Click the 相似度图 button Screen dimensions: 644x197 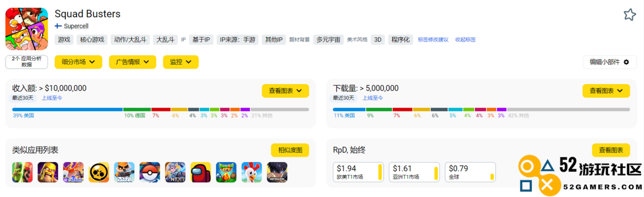(x=290, y=150)
